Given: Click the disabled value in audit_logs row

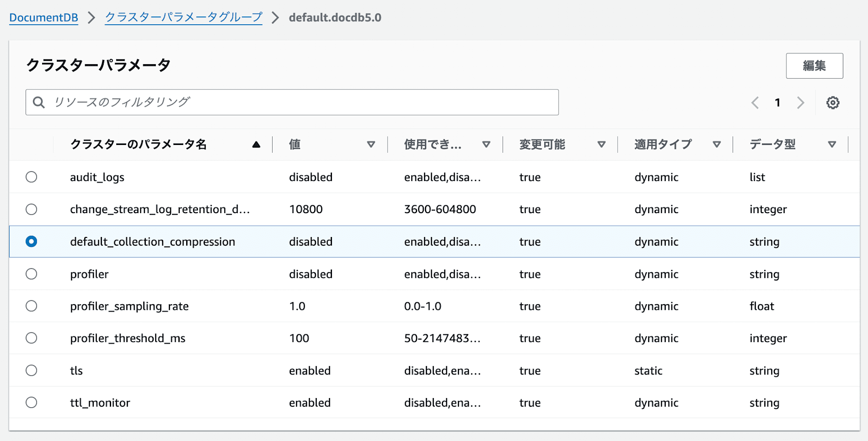Looking at the screenshot, I should tap(311, 177).
